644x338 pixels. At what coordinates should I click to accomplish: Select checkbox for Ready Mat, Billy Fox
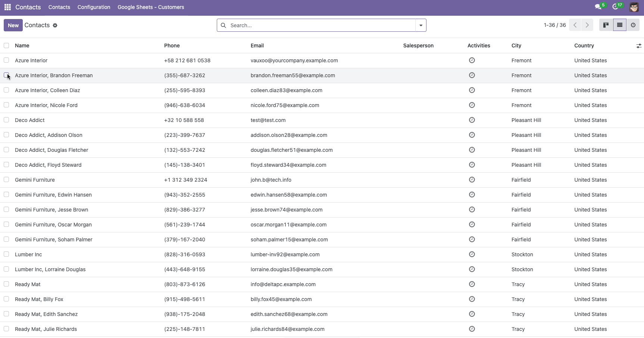pos(6,299)
